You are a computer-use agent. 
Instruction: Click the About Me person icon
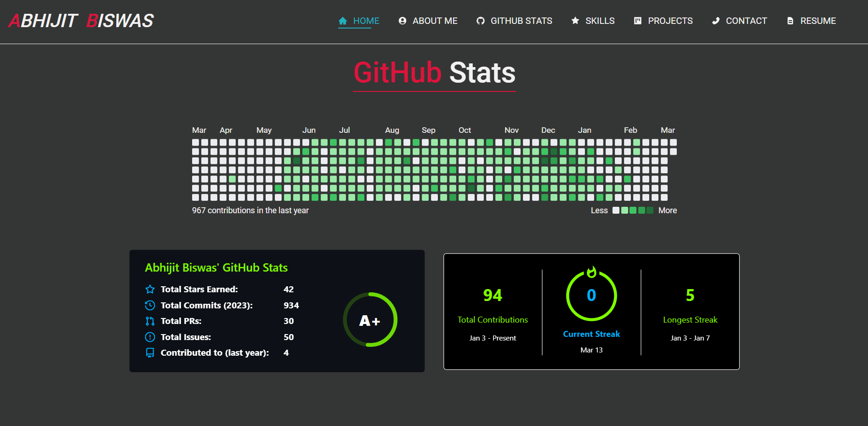(x=403, y=21)
